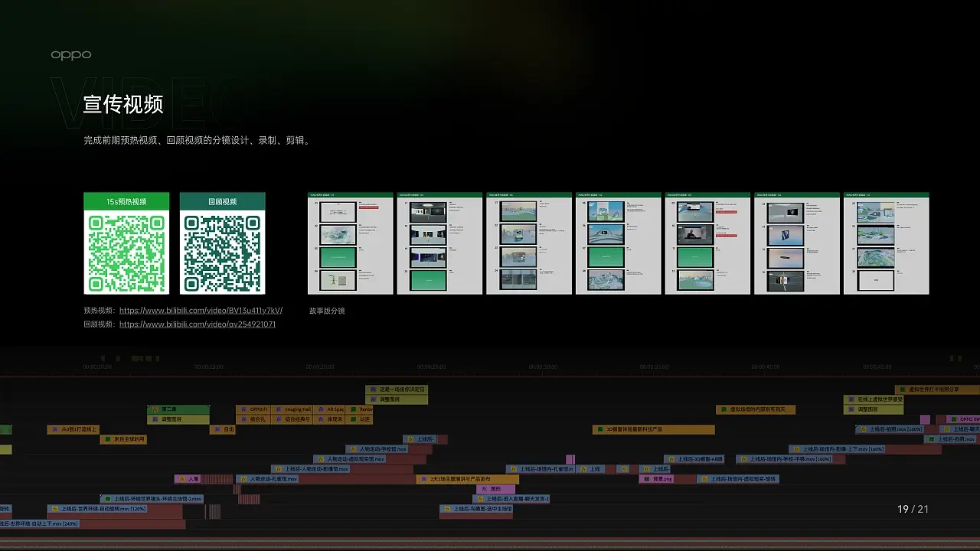The height and width of the screenshot is (551, 980).
Task: Click the 故事版分镜 caption
Action: (x=327, y=311)
